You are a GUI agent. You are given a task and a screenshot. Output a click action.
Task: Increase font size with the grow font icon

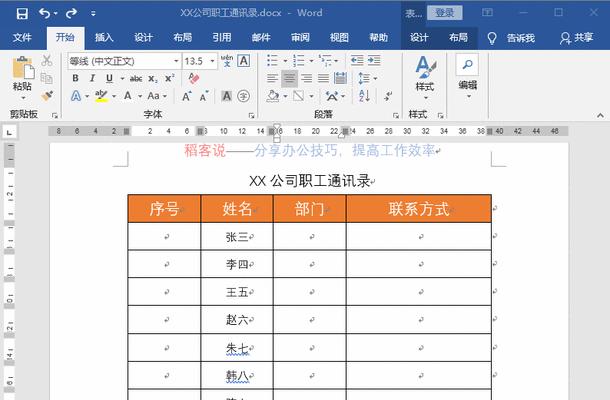click(x=186, y=96)
